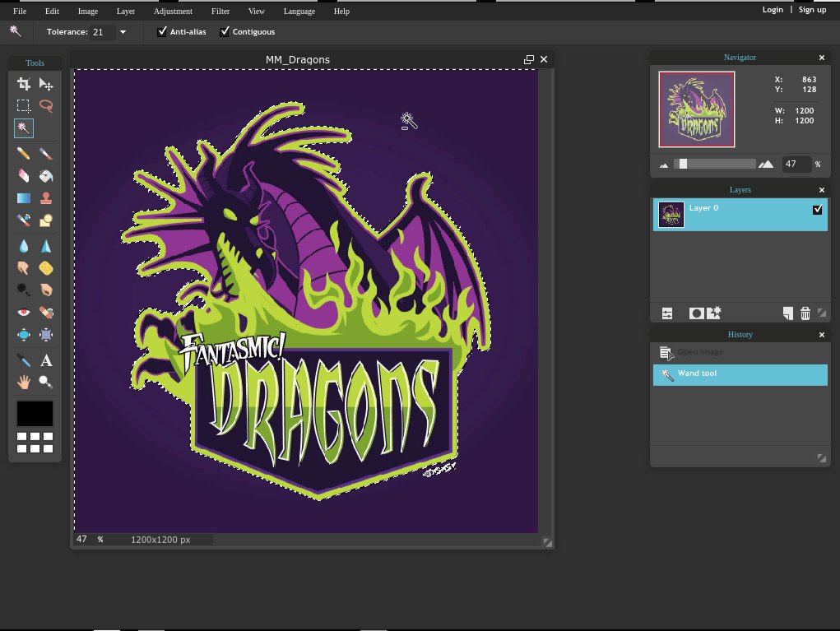Select the Open image history step
This screenshot has height=631, width=840.
(699, 352)
